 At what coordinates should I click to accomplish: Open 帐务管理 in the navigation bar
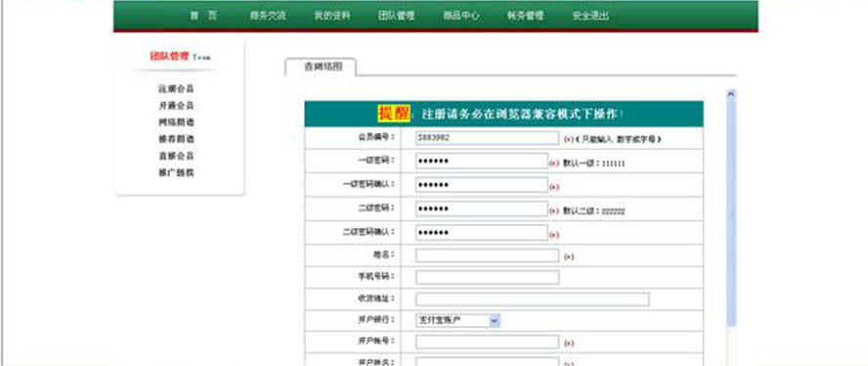click(x=525, y=16)
